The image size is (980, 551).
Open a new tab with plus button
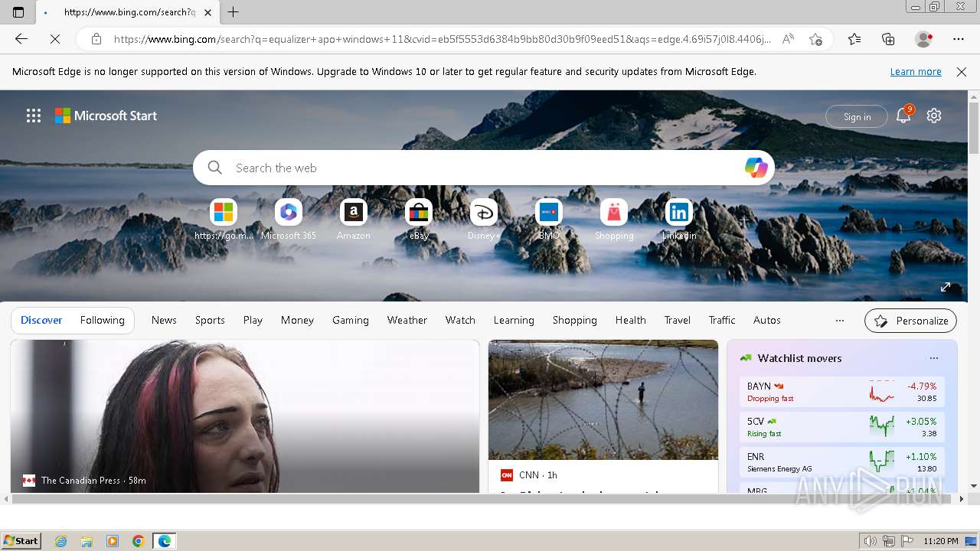(x=234, y=12)
